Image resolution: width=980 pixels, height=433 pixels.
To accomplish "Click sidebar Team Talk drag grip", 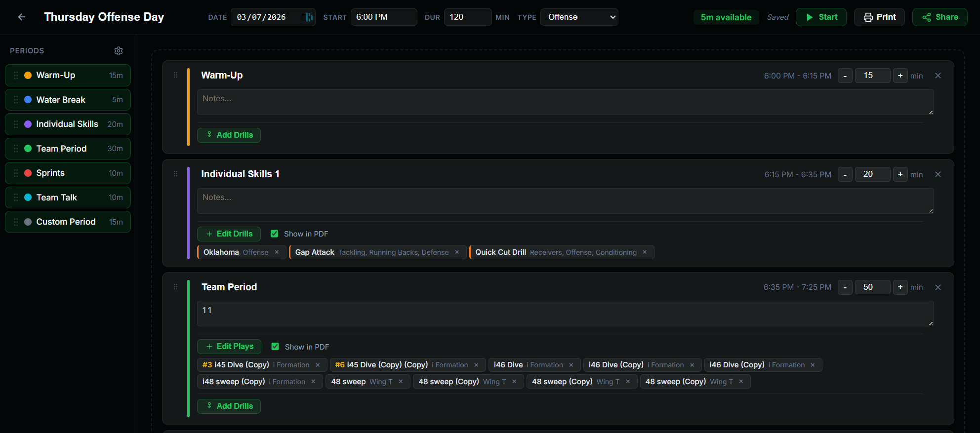I will coord(16,197).
